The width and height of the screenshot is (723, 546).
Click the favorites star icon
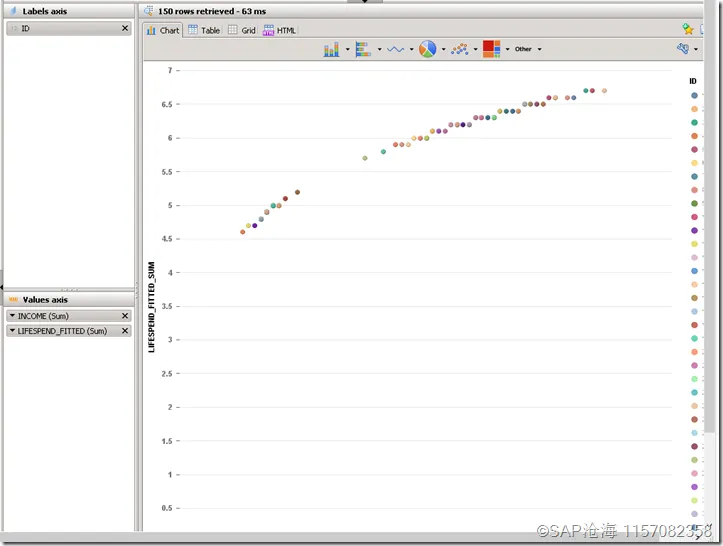(x=688, y=29)
